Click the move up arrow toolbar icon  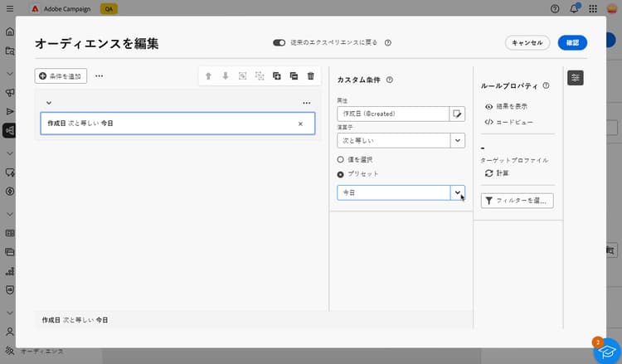point(208,75)
